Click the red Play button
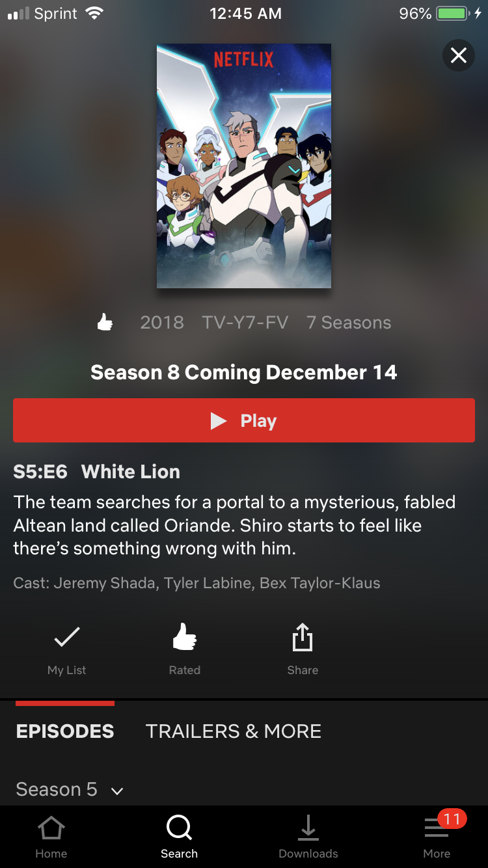Image resolution: width=488 pixels, height=868 pixels. coord(244,420)
